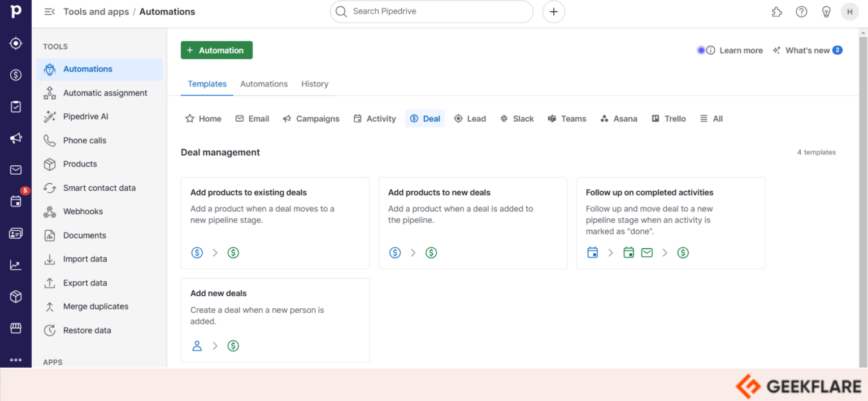Image resolution: width=868 pixels, height=401 pixels.
Task: Open What's new notifications
Action: click(808, 50)
